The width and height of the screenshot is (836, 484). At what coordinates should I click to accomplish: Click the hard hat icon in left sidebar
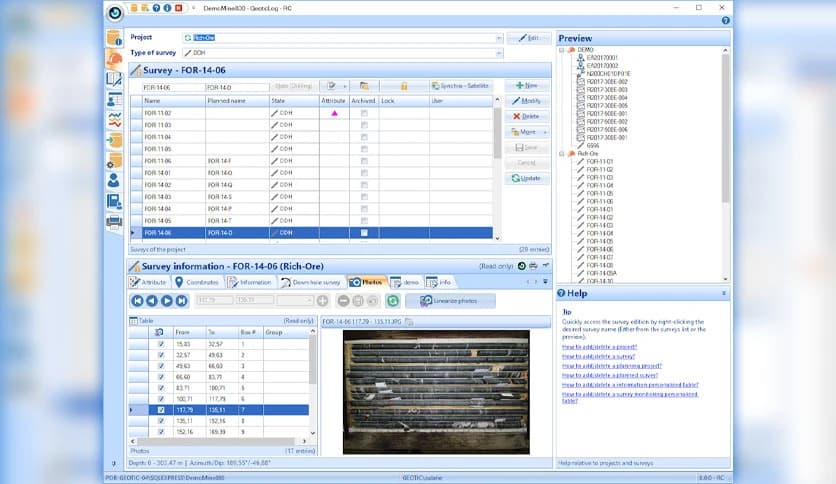point(114,57)
